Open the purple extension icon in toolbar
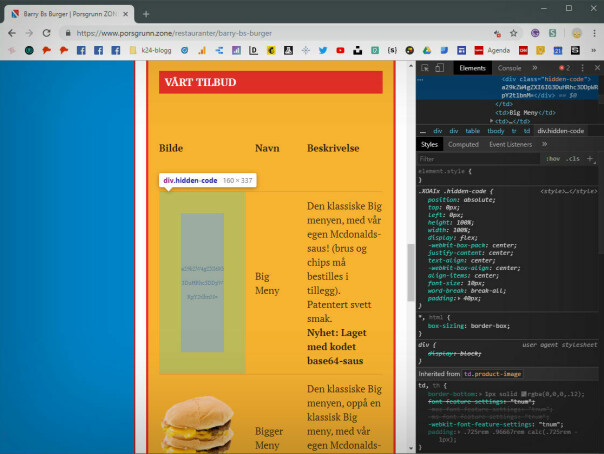The image size is (604, 454). point(535,33)
